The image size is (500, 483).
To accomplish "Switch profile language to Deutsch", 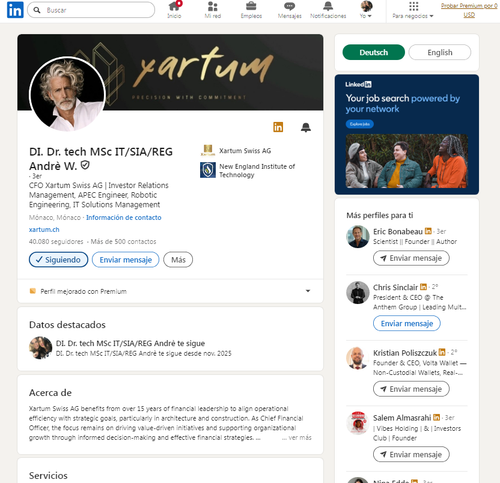I will click(374, 52).
